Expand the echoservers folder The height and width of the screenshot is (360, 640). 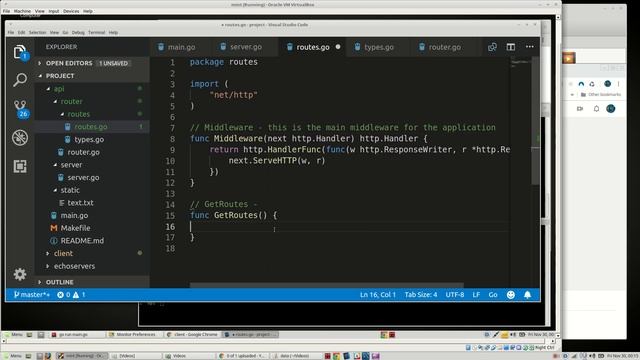tap(74, 266)
